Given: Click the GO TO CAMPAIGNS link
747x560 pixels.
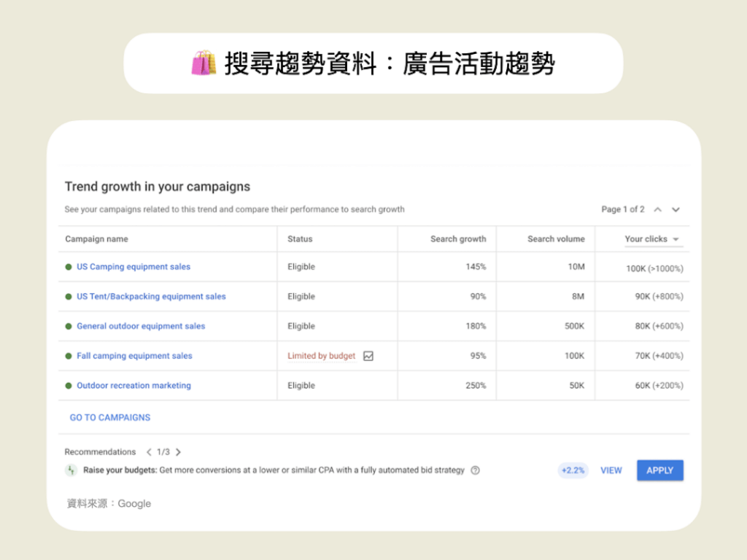Looking at the screenshot, I should 109,417.
